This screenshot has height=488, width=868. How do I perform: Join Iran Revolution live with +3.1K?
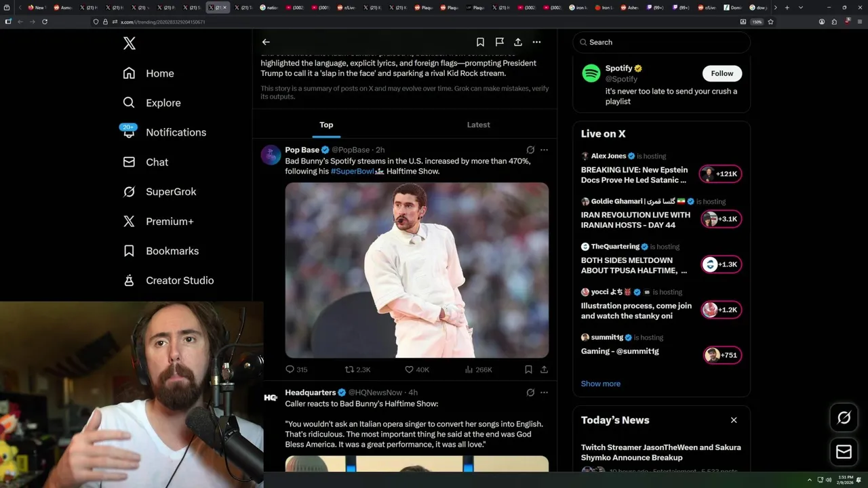pos(721,219)
